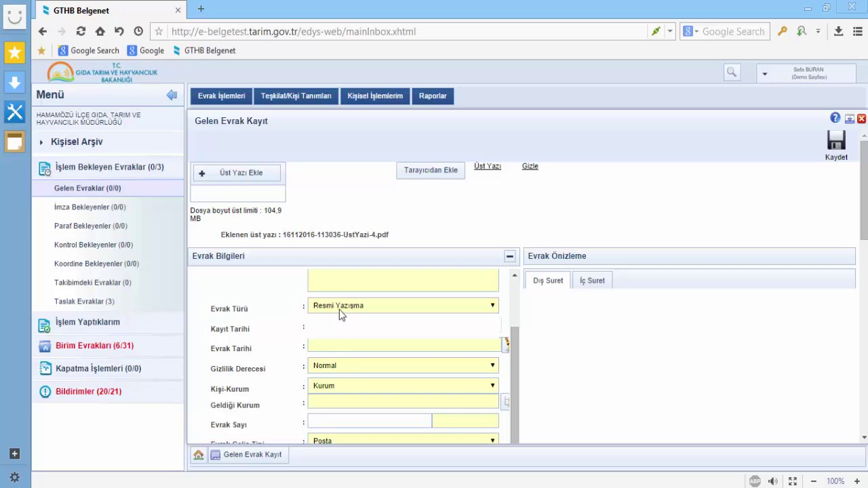Open the Teşkilat/Kişi Tanımları menu
This screenshot has height=488, width=868.
tap(296, 96)
